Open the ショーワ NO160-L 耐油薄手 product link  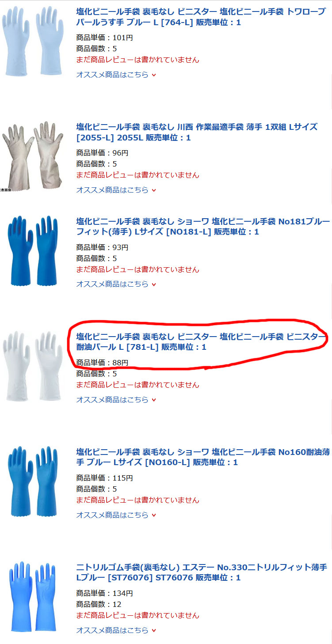(203, 457)
